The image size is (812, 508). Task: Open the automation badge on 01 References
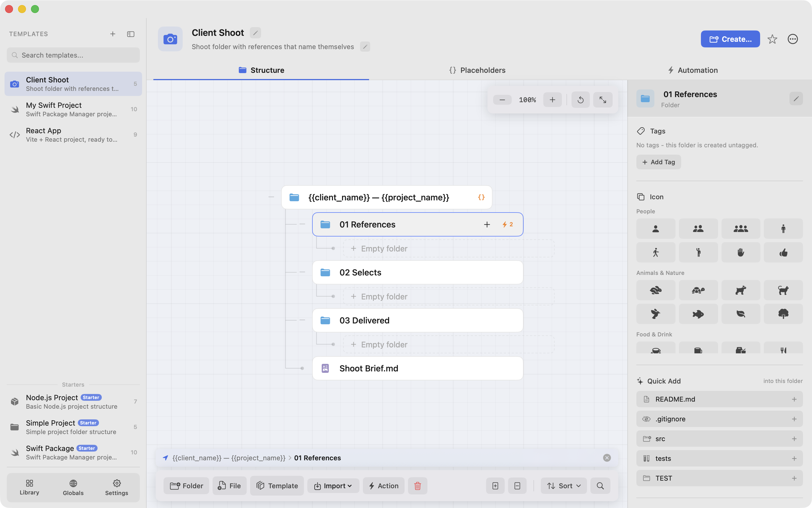(508, 224)
